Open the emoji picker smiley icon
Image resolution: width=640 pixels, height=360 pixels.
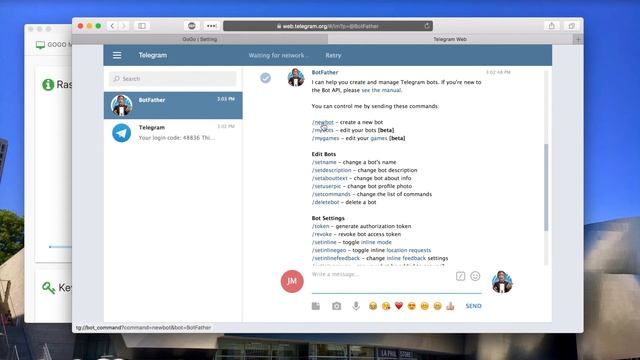475,276
